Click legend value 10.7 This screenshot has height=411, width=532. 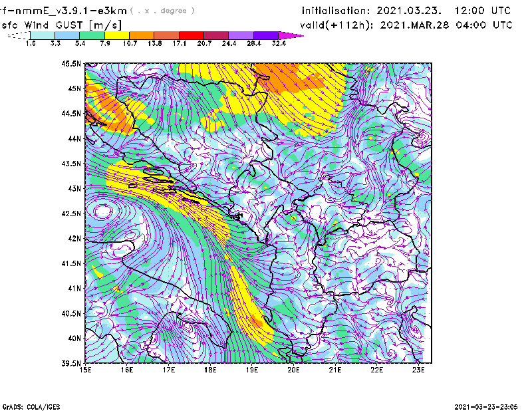130,43
